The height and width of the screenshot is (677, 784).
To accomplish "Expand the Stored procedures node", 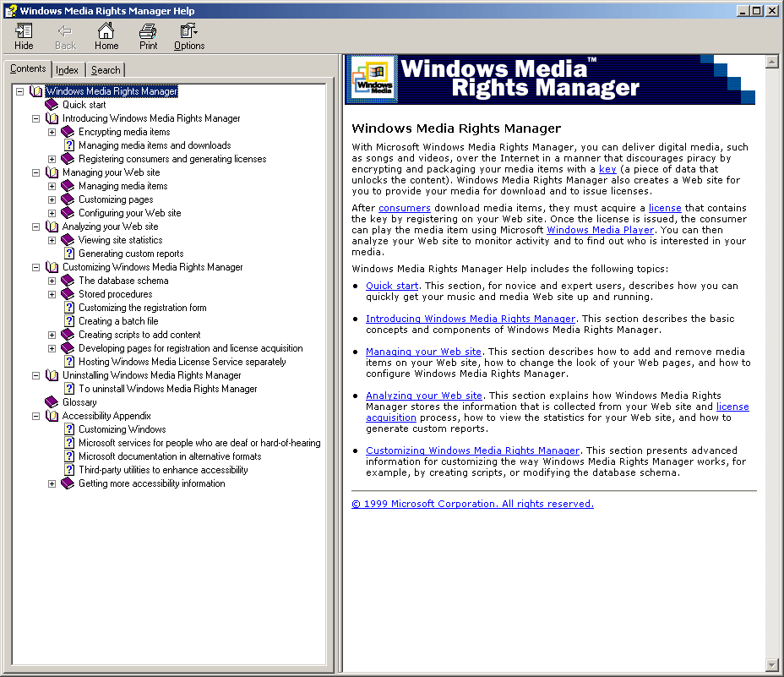I will 52,294.
